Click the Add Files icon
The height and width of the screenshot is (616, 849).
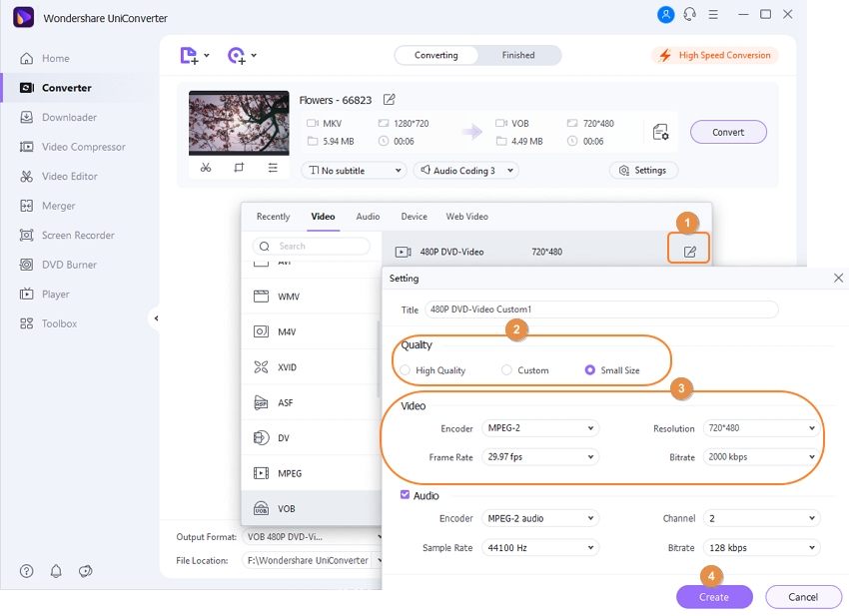[189, 55]
